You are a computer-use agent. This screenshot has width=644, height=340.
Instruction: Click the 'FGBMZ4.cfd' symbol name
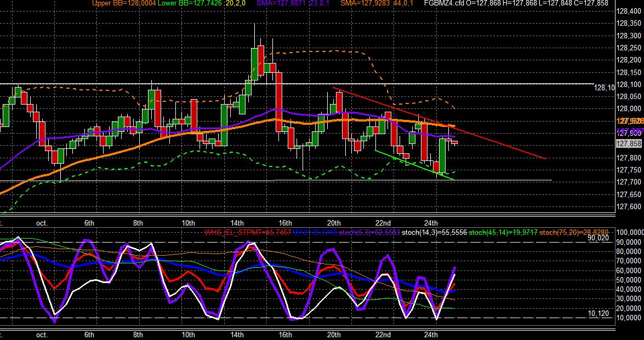click(443, 3)
